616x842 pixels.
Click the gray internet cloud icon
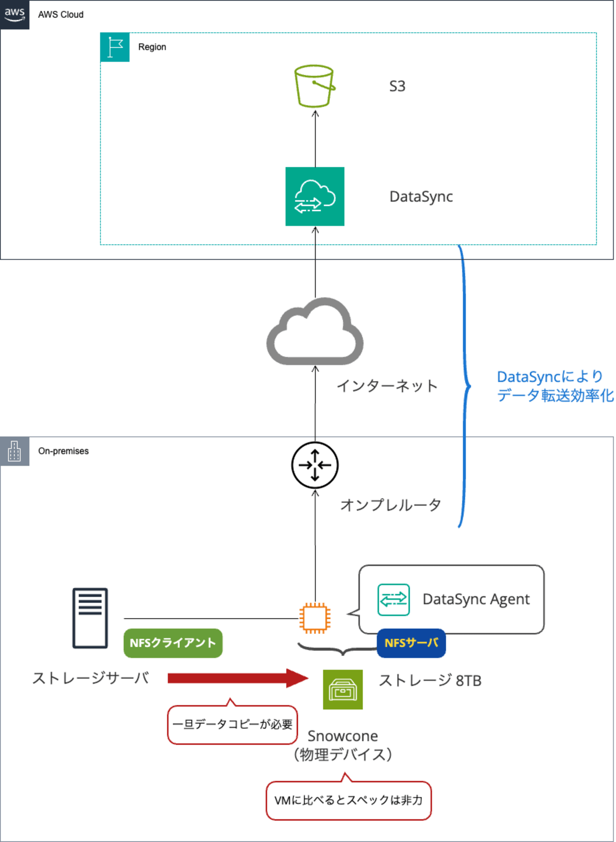tap(315, 332)
